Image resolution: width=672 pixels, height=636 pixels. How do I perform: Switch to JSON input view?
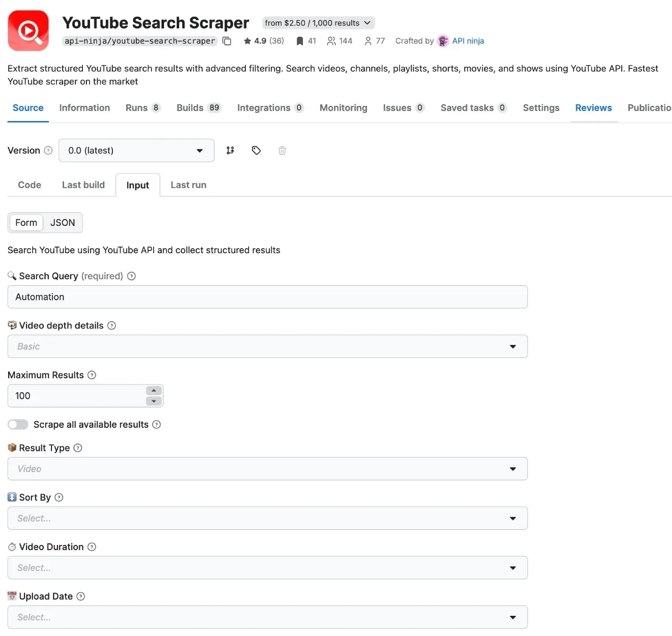[62, 222]
